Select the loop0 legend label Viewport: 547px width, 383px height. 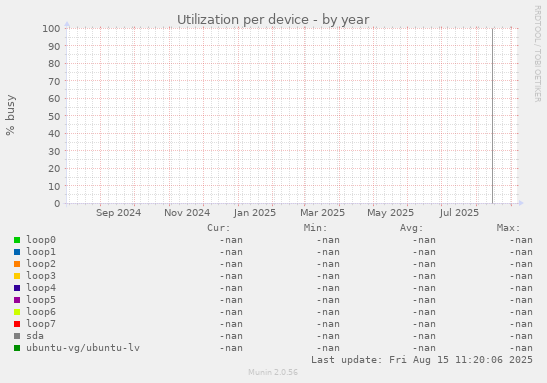tap(41, 240)
